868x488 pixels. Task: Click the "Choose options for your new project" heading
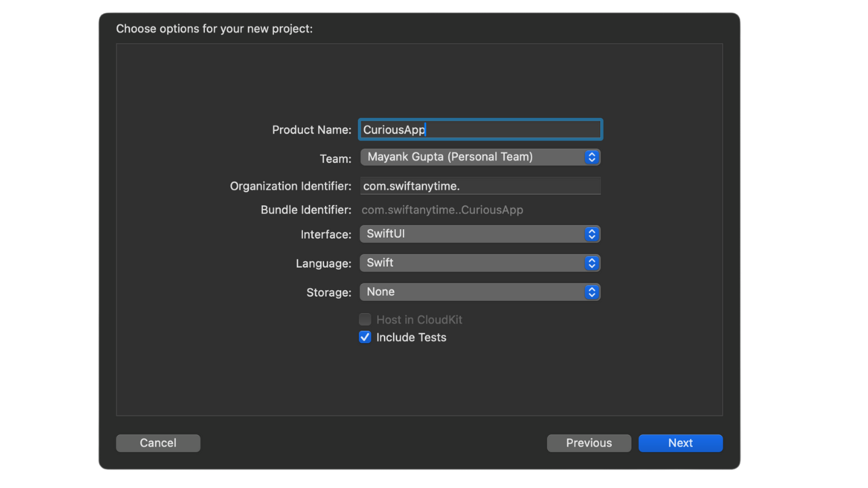pyautogui.click(x=214, y=29)
